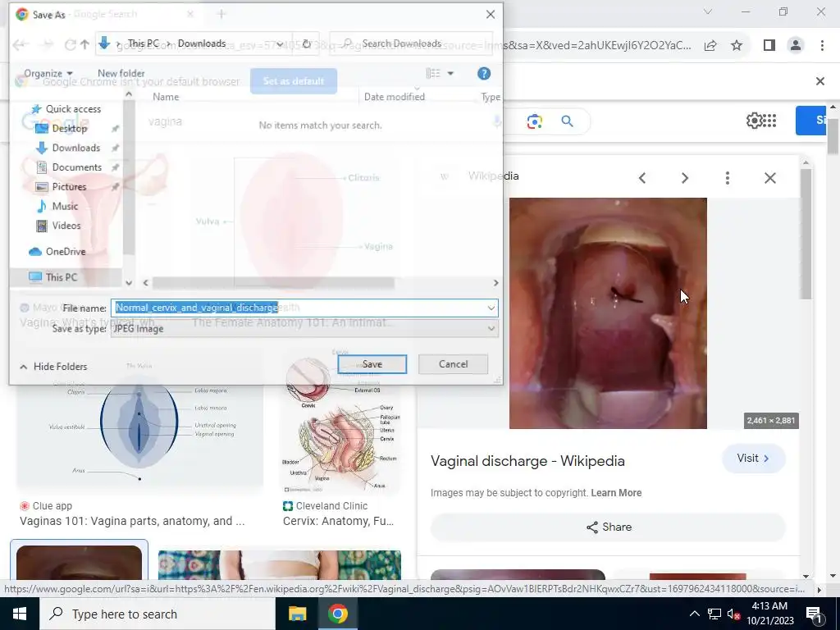
Task: Close the image preview panel
Action: [x=769, y=178]
